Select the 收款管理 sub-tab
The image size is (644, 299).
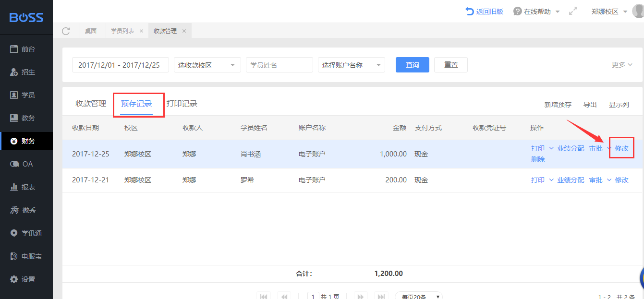[x=91, y=104]
